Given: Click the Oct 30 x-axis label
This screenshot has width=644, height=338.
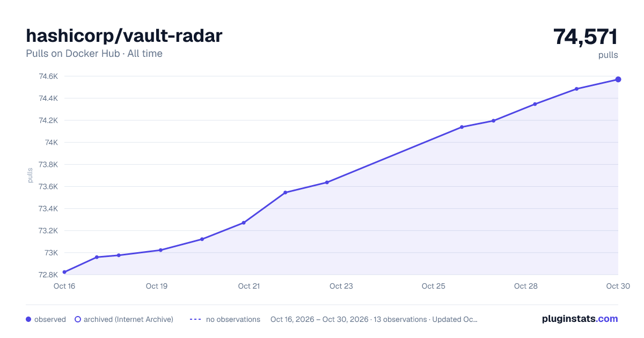Looking at the screenshot, I should [x=618, y=286].
